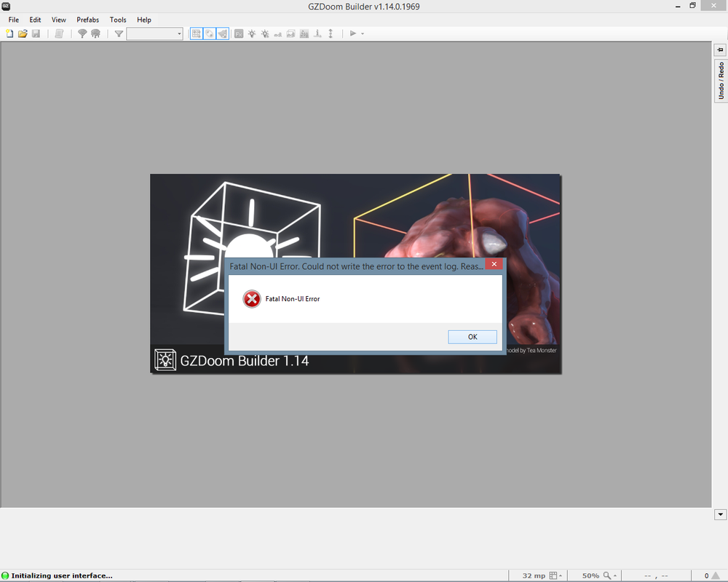Toggle the highlighted tag icon button

click(210, 33)
